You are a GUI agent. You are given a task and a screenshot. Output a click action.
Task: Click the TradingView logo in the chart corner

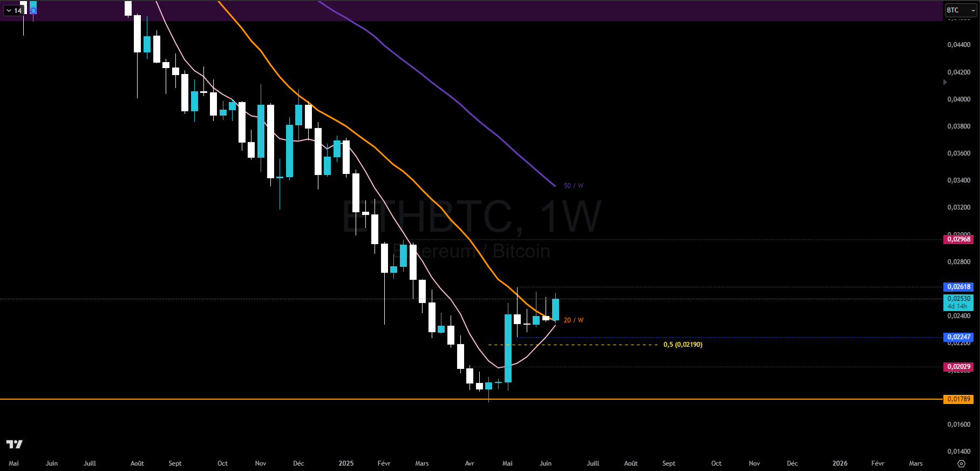tap(15, 444)
